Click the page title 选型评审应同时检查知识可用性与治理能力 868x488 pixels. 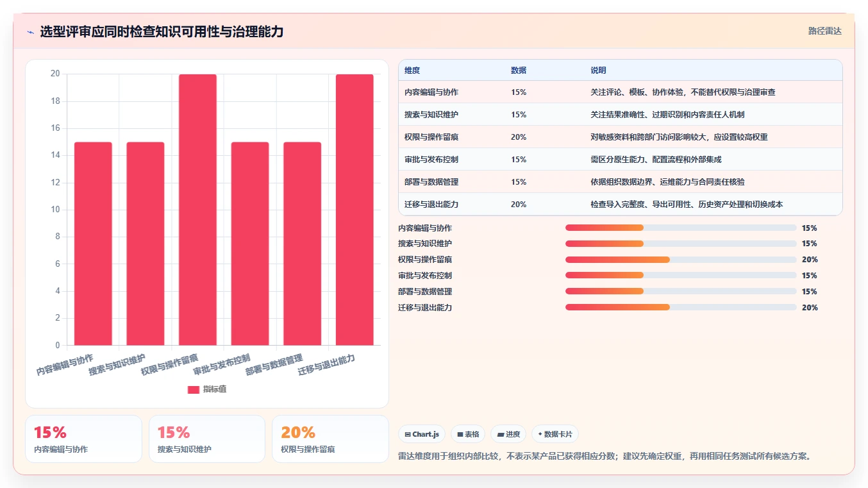162,32
